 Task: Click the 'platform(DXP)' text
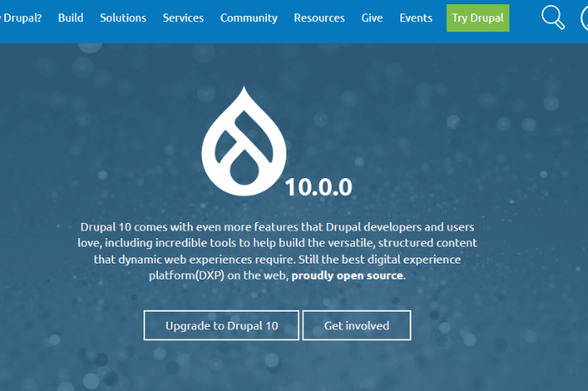coord(187,275)
